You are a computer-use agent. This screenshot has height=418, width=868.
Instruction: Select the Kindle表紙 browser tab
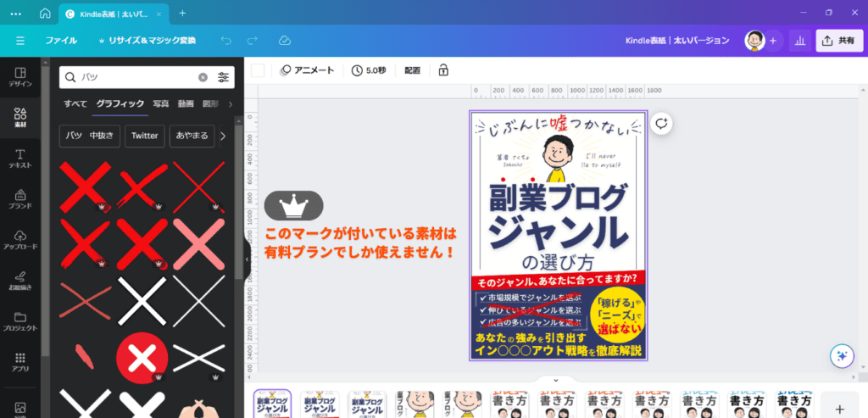point(113,14)
